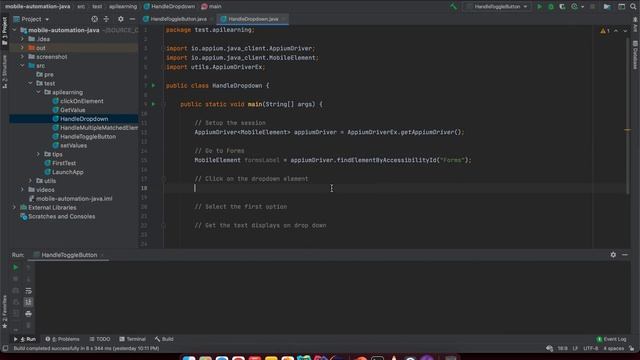
Task: Expand the screenshot folder
Action: click(22, 57)
